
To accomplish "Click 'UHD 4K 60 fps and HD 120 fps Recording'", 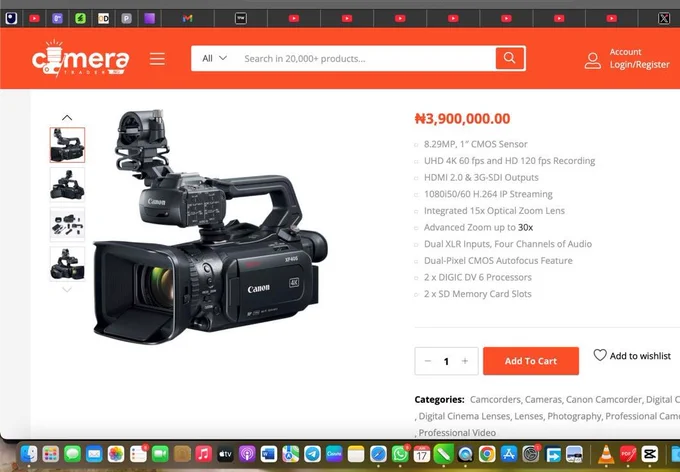I will pos(510,161).
